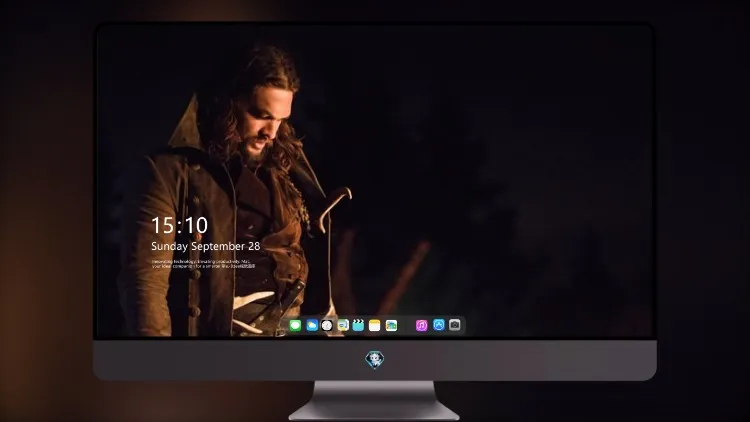
Task: Open the Photos gallery app in dock
Action: [391, 325]
